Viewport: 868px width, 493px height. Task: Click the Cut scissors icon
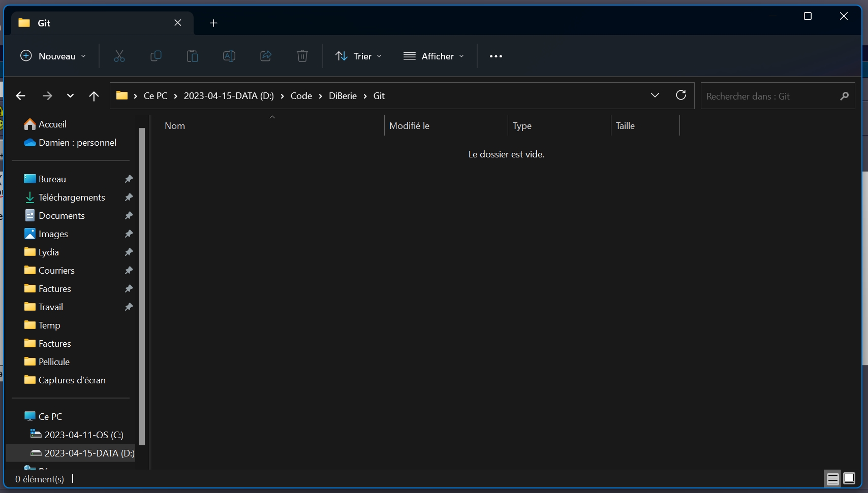click(119, 56)
